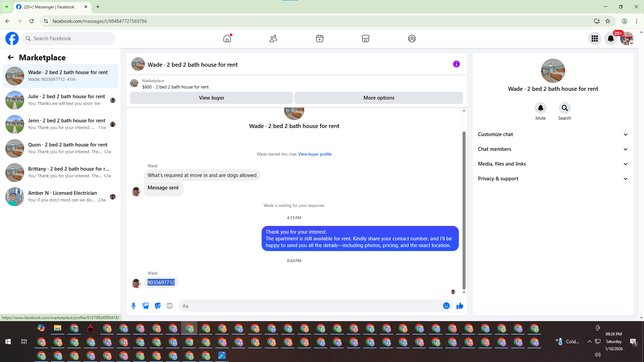Viewport: 644px width, 362px height.
Task: Open View buyer profile link
Action: tap(315, 154)
